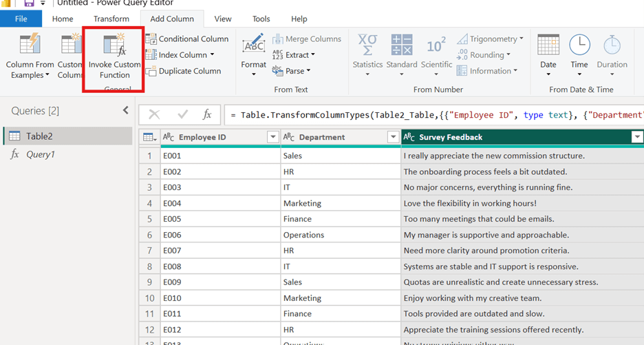The height and width of the screenshot is (345, 644).
Task: Click 'Love the flexibility in working hours!' cell
Action: point(522,203)
